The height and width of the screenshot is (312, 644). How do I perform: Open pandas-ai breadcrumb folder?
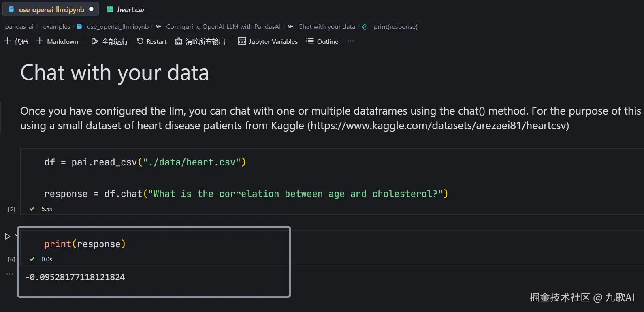coord(19,27)
